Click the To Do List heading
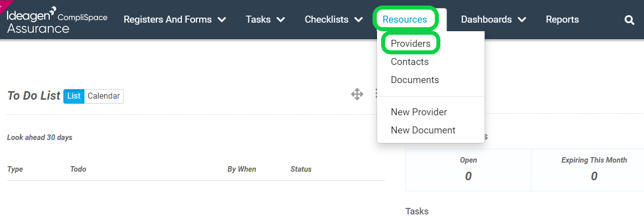This screenshot has width=644, height=218. 34,96
